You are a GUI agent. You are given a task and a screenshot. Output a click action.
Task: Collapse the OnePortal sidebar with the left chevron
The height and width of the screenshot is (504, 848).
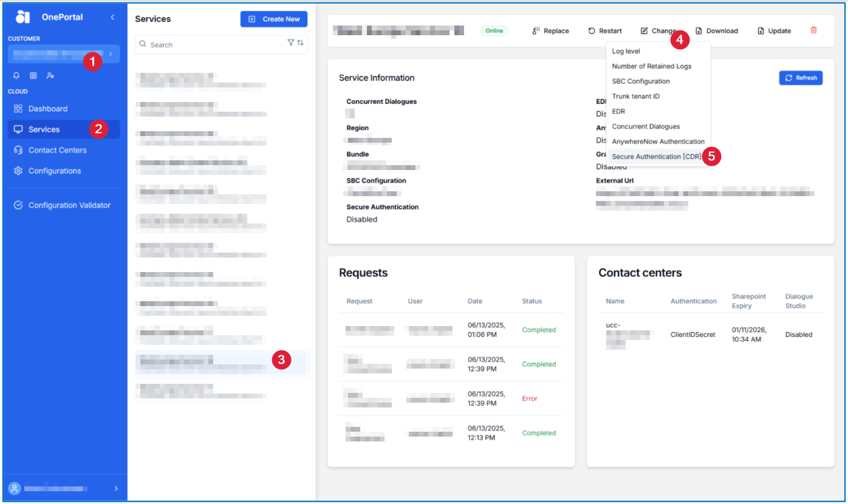[x=112, y=17]
